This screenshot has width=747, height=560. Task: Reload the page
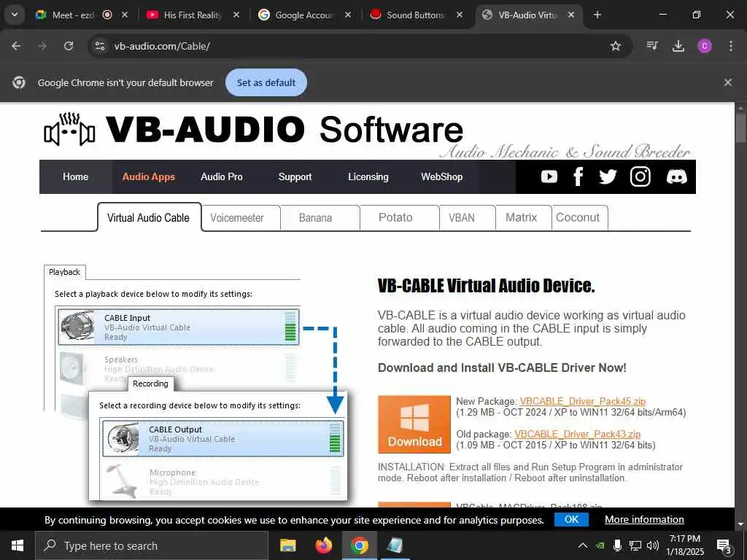(x=69, y=46)
